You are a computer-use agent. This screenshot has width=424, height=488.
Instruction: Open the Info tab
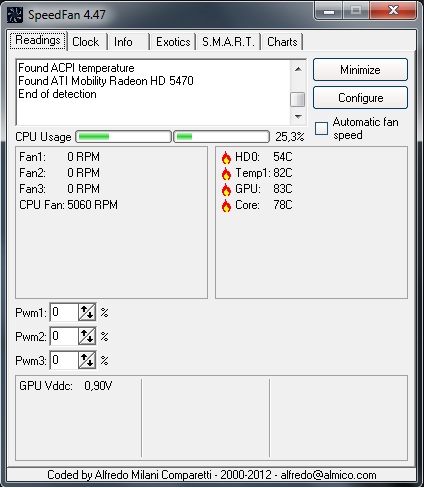[128, 42]
